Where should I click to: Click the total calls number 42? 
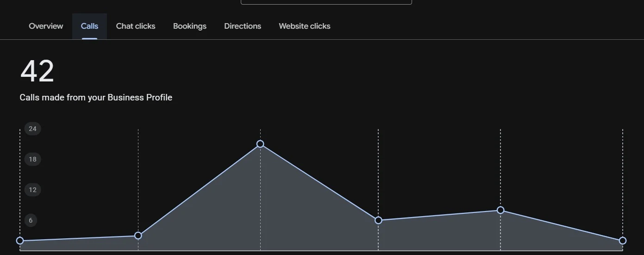[37, 71]
